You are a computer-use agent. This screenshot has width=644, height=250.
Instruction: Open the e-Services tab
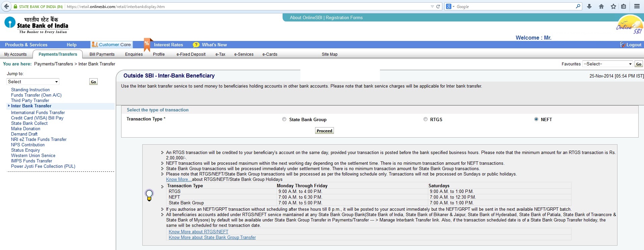click(244, 54)
